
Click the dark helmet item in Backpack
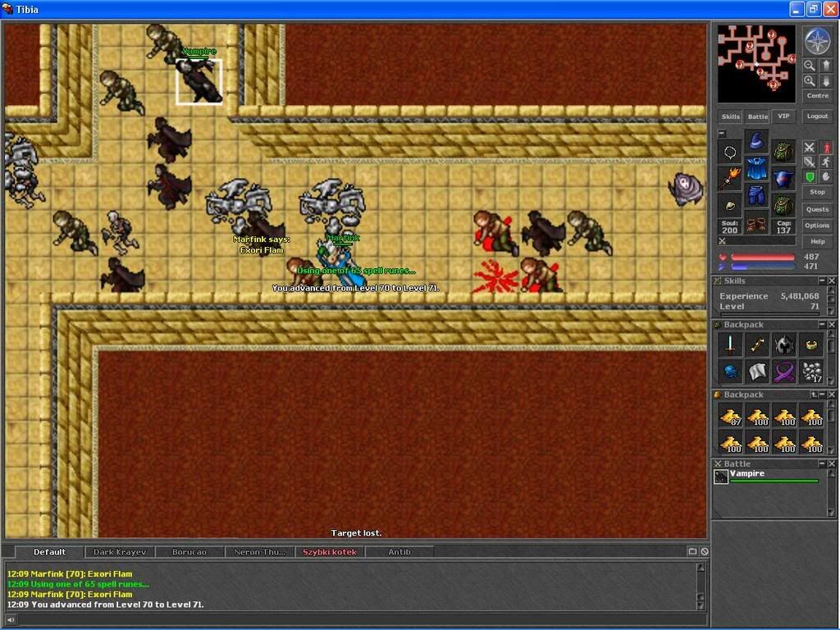point(784,345)
